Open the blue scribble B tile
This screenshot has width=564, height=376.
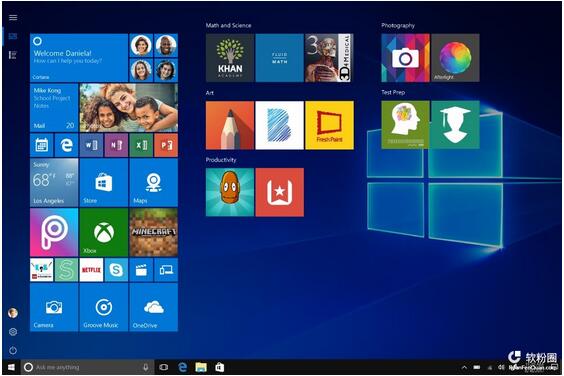click(279, 125)
